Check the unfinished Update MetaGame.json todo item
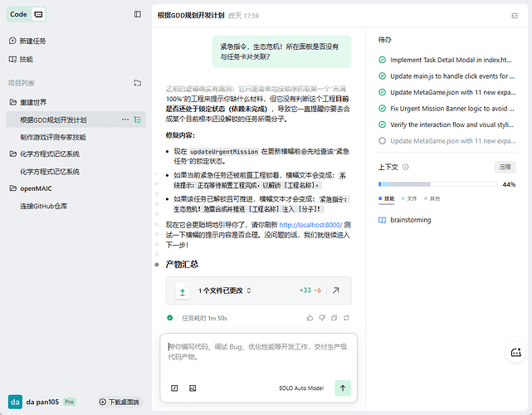This screenshot has height=415, width=532. point(382,140)
